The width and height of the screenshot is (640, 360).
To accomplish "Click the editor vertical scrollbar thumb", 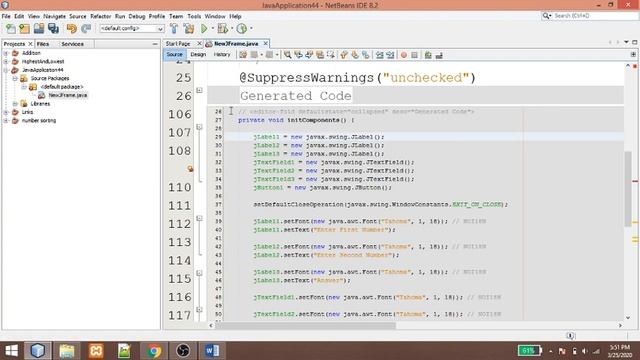I will [628, 189].
